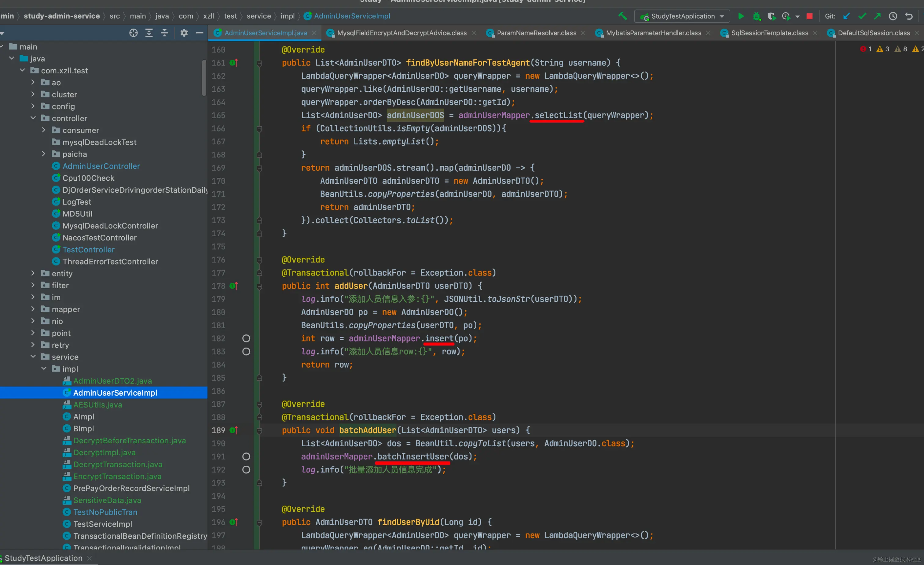Click Project panel vertical scrollbar
Viewport: 924px width, 565px height.
[x=204, y=78]
